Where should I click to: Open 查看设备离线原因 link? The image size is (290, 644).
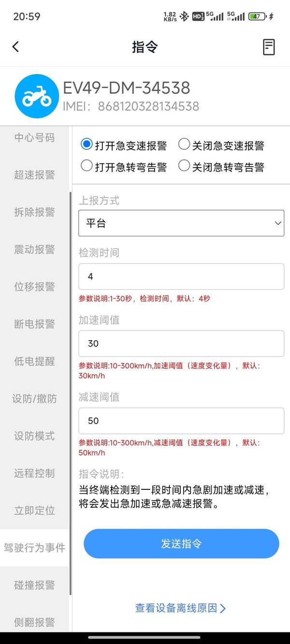click(181, 608)
